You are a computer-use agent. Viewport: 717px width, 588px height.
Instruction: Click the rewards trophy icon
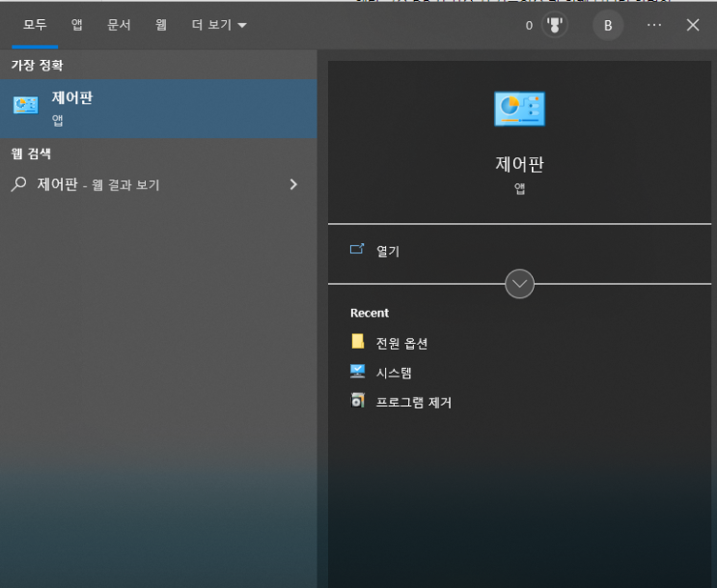pos(555,25)
